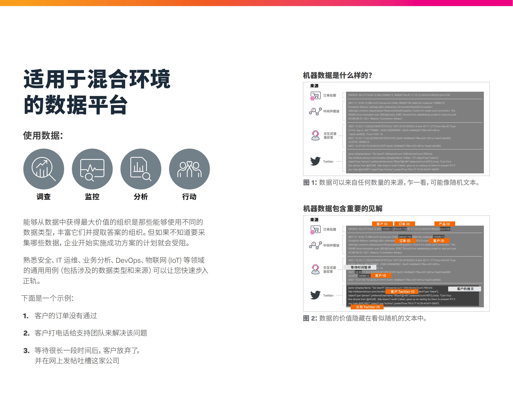
Task: Click the Twitter label in Figure 2
Action: coord(328,295)
